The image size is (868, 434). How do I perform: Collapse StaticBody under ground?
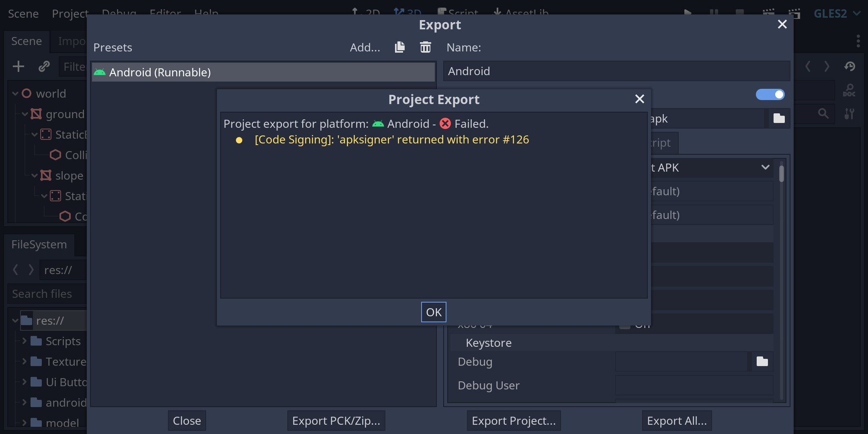click(x=35, y=135)
